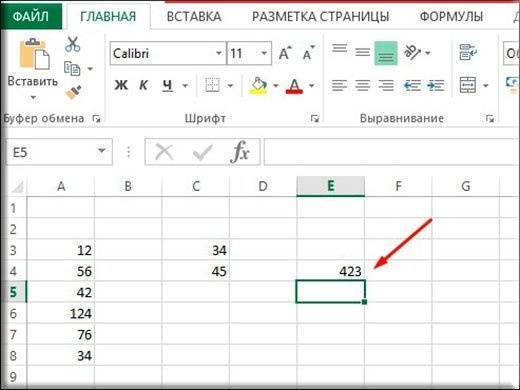Screen dimensions: 520x390
Task: Click the text orientation icon
Action: point(412,52)
